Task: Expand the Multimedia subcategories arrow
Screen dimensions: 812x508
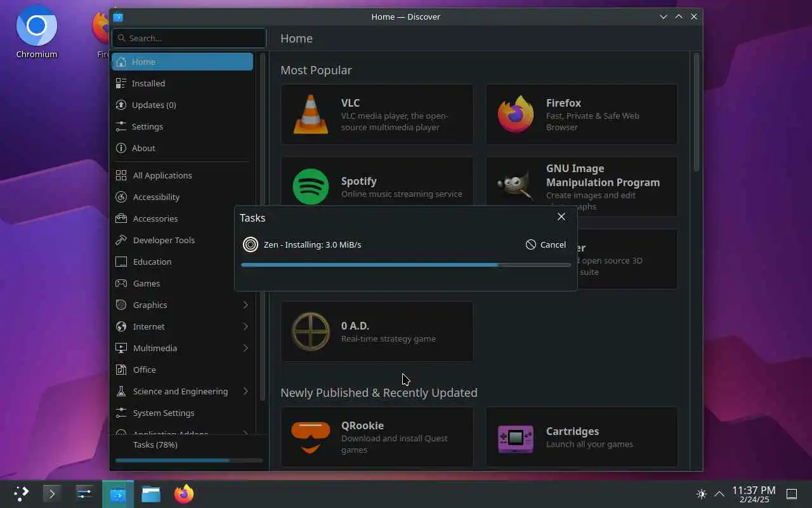Action: (x=246, y=348)
